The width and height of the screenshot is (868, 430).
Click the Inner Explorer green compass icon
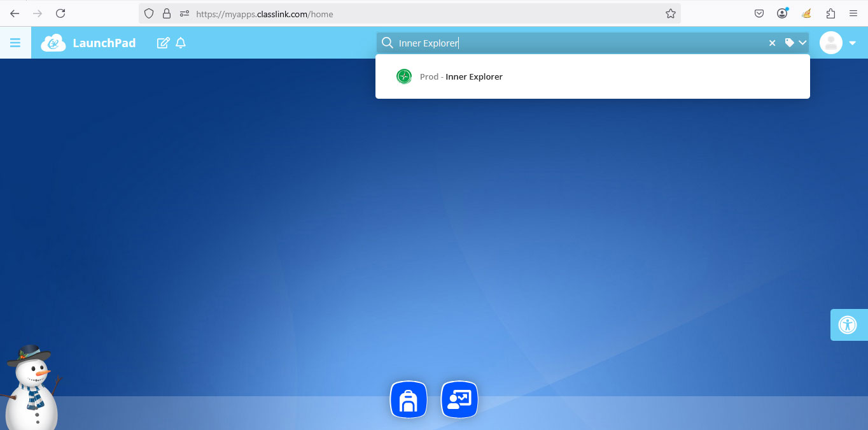[x=404, y=76]
